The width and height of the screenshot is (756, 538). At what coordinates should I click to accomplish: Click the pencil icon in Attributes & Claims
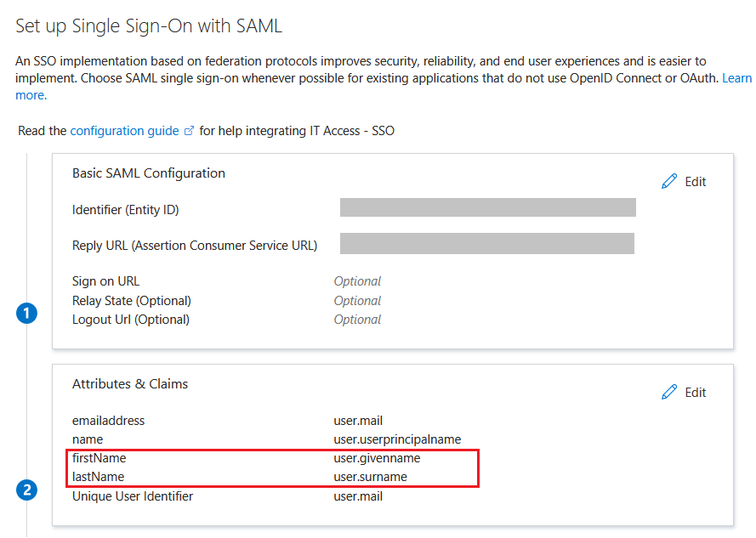[x=669, y=392]
